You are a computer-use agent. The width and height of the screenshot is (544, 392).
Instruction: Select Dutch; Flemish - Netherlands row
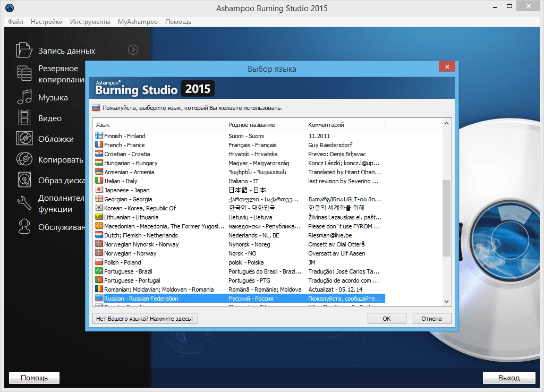(239, 235)
